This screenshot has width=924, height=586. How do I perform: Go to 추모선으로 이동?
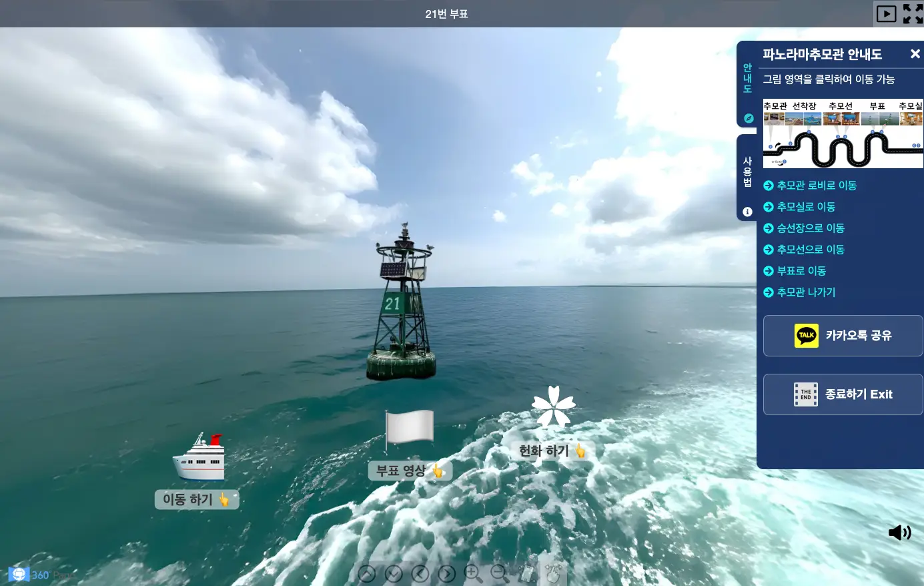[x=804, y=250]
